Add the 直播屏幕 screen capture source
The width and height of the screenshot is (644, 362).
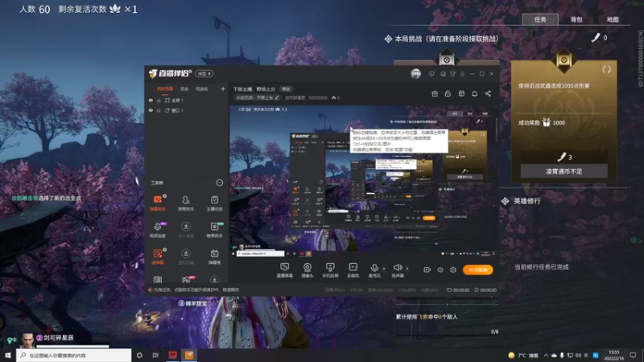(285, 270)
